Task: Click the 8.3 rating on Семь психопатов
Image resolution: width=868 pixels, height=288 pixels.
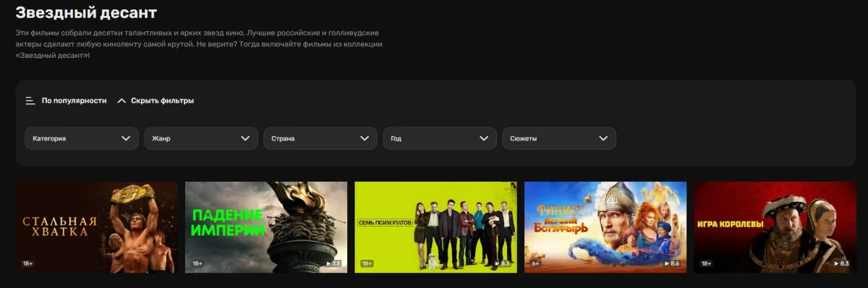Action: click(502, 263)
